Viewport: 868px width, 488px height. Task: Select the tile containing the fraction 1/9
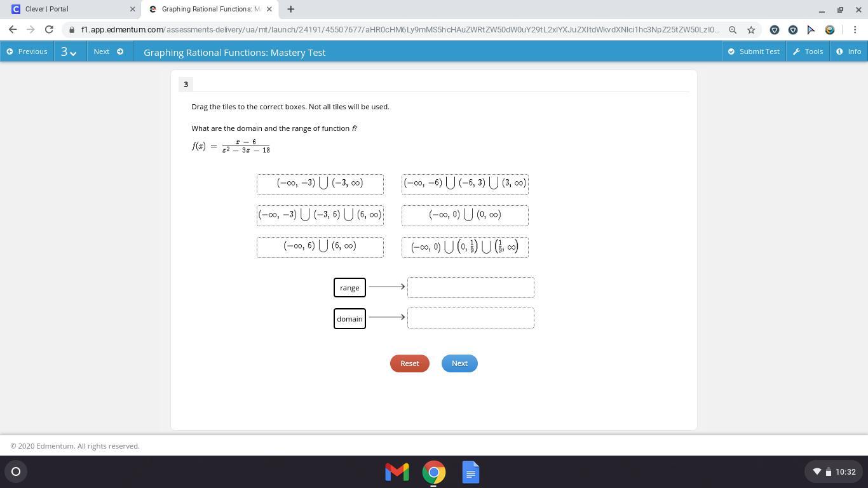point(465,247)
